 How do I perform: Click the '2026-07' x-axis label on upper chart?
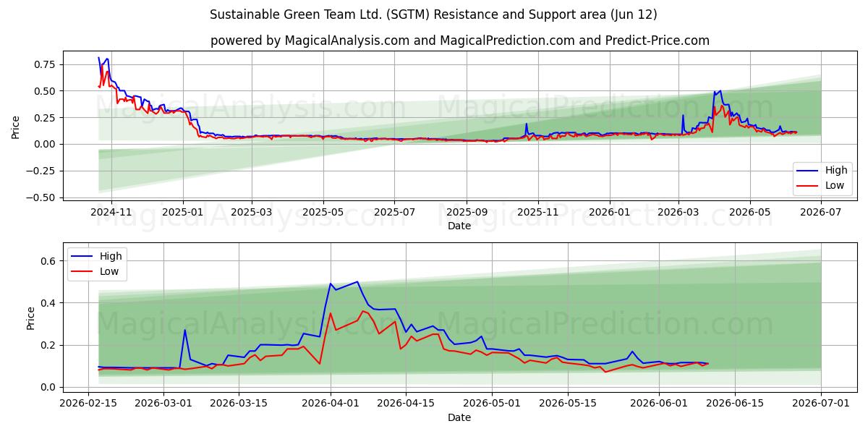[x=821, y=212]
